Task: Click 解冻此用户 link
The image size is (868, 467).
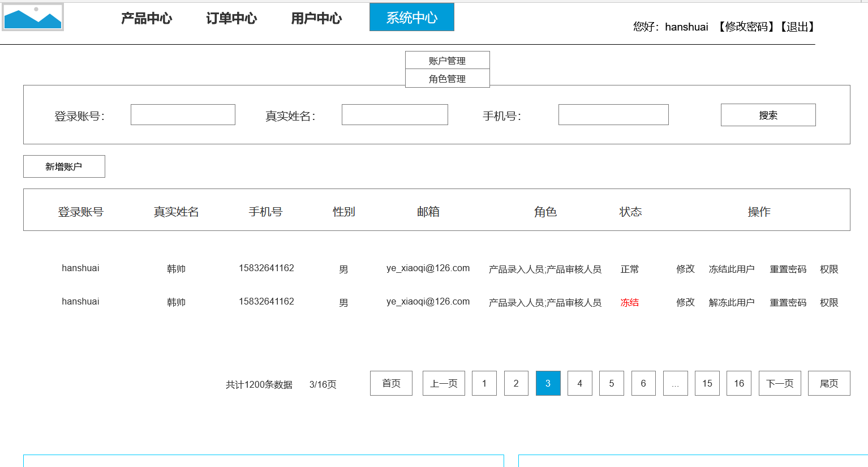Action: (x=732, y=302)
